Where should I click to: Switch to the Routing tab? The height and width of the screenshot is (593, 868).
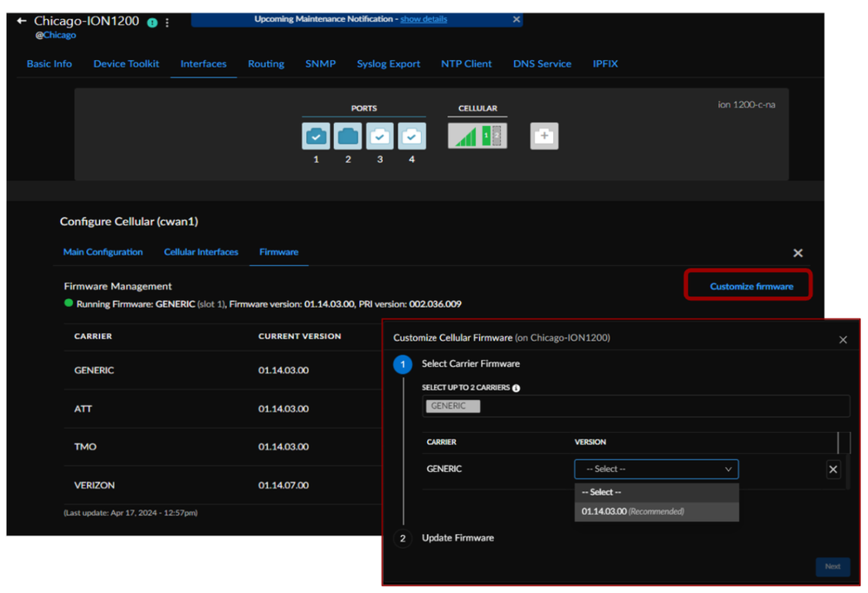[x=265, y=63]
